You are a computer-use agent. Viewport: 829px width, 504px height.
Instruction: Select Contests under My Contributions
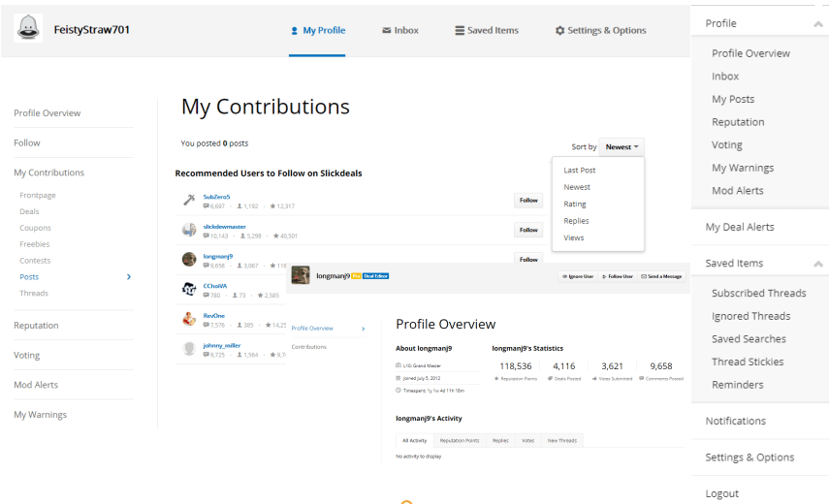pos(35,261)
